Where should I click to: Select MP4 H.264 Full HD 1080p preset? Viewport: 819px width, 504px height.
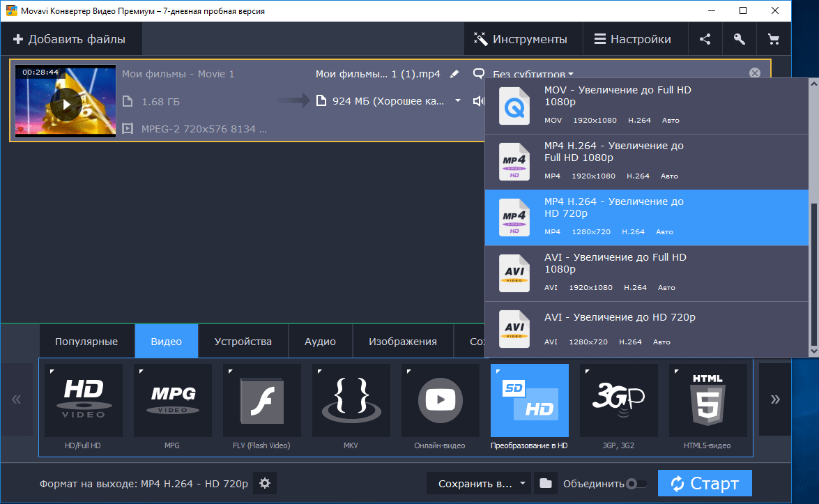(647, 162)
